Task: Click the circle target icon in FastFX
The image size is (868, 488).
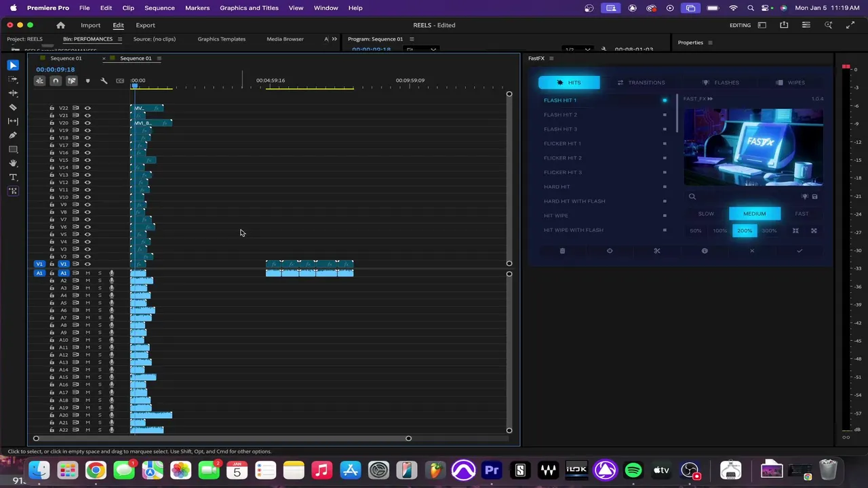Action: pyautogui.click(x=610, y=251)
